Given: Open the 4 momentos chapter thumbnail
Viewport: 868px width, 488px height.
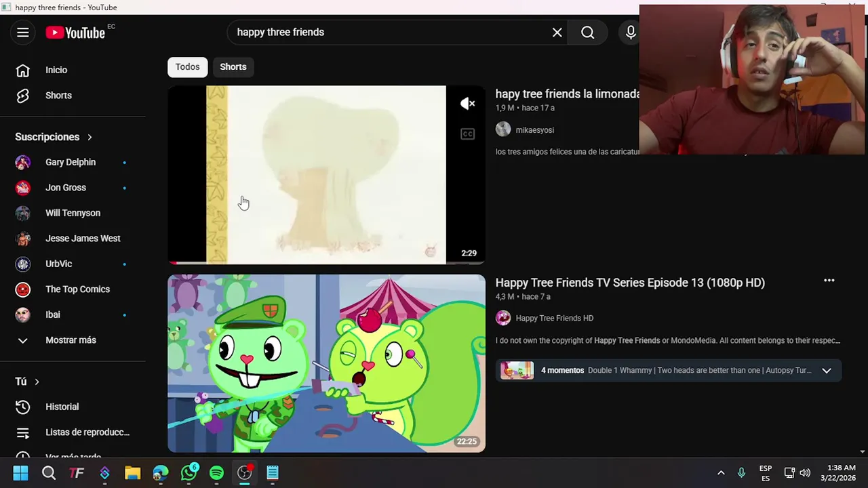Looking at the screenshot, I should pyautogui.click(x=517, y=371).
